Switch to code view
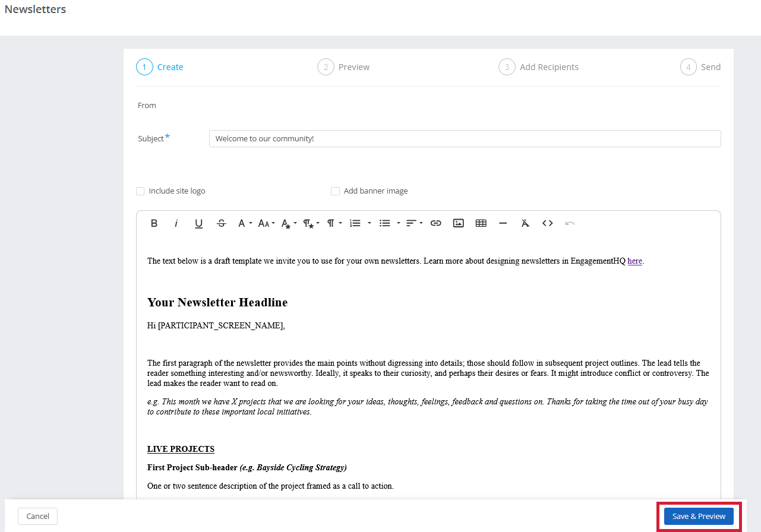 pyautogui.click(x=548, y=223)
